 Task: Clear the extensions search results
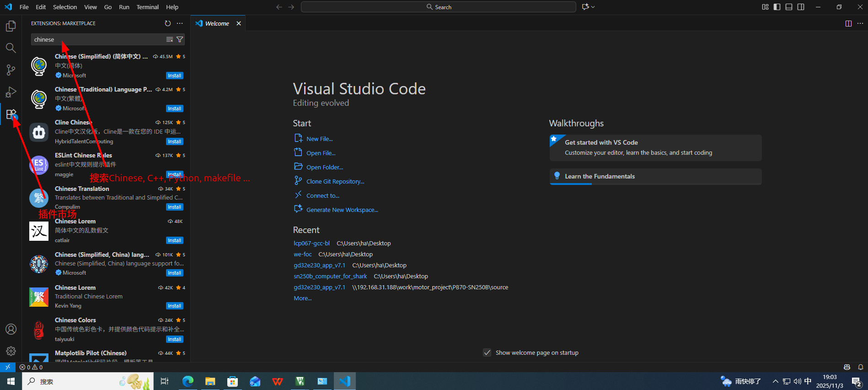pyautogui.click(x=169, y=40)
